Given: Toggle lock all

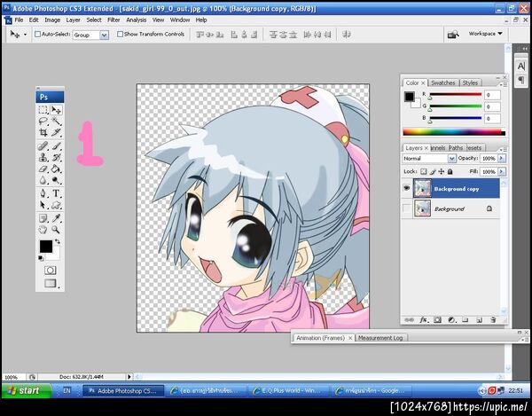Looking at the screenshot, I should point(450,172).
